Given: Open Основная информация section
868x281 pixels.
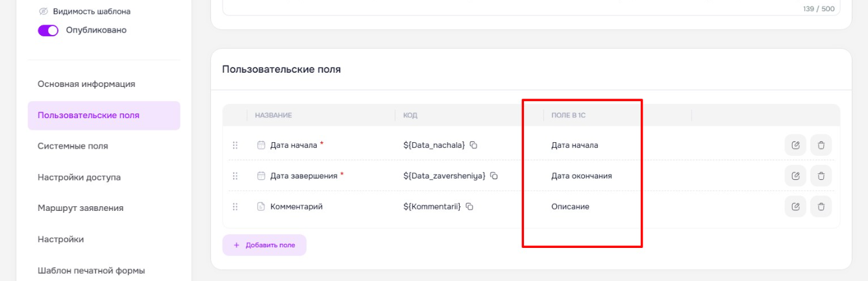Looking at the screenshot, I should point(86,84).
